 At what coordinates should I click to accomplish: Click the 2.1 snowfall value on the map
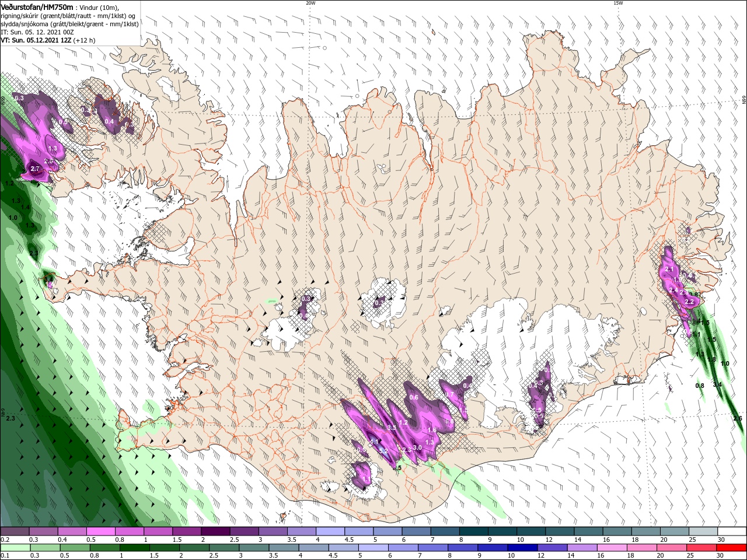click(669, 269)
